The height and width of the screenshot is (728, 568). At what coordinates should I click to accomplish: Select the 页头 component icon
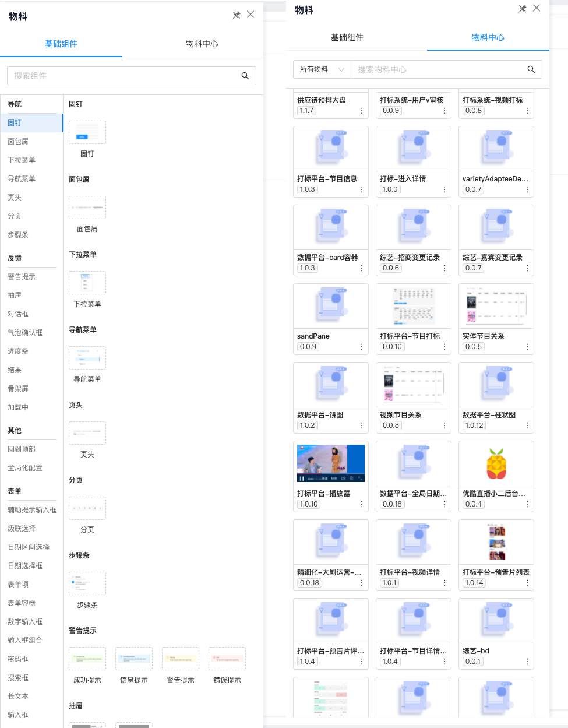coord(87,433)
